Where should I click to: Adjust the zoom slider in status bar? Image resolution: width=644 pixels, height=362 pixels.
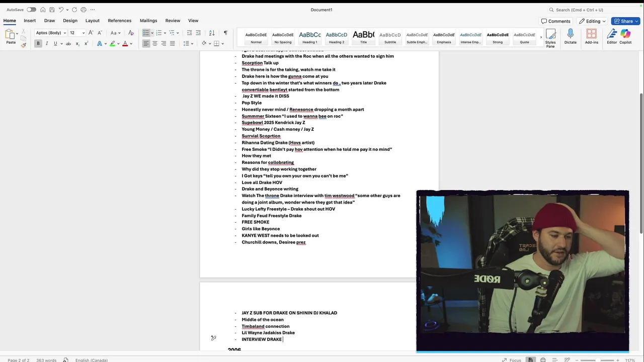tap(597, 360)
